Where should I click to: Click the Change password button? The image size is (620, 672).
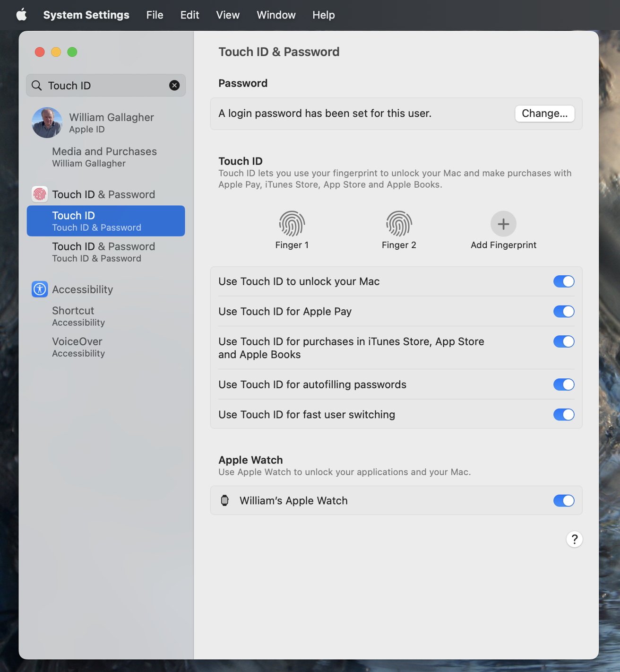(x=544, y=113)
